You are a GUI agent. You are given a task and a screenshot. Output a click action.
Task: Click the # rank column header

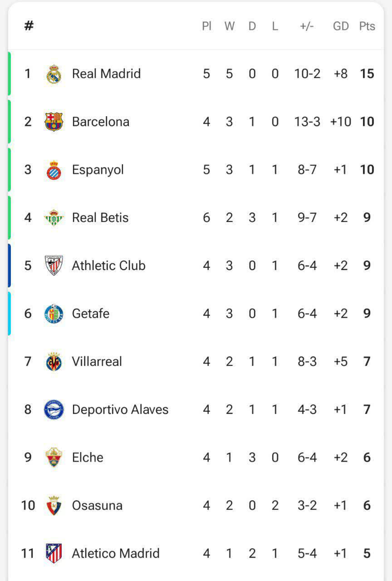click(x=29, y=26)
